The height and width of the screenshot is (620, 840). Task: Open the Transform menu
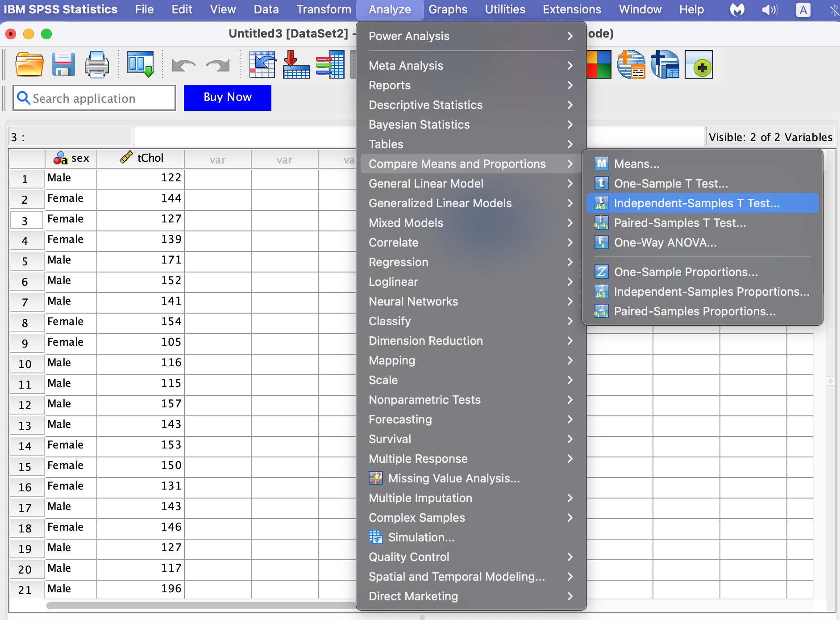pyautogui.click(x=324, y=10)
